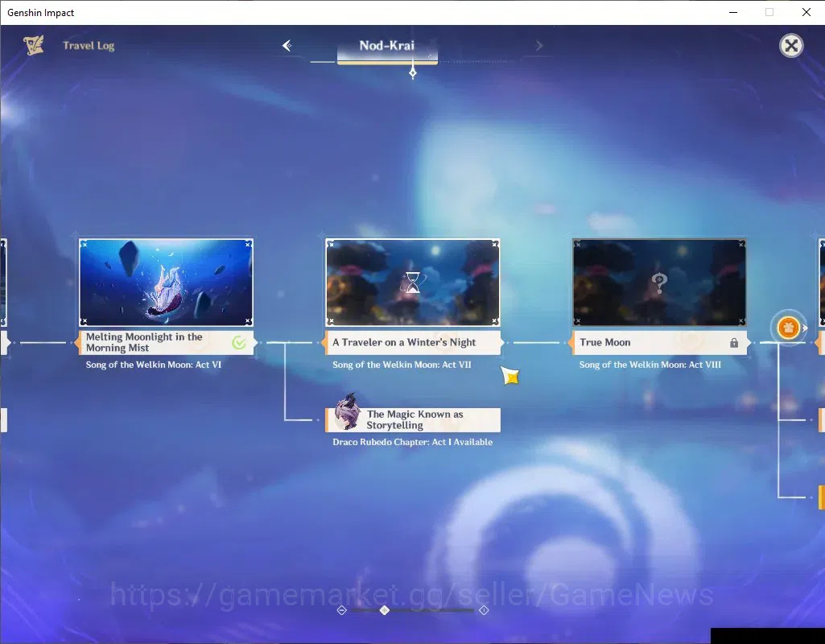The width and height of the screenshot is (825, 644).
Task: Click Draco Rubedo Chapter: Act I Available text
Action: tap(412, 442)
